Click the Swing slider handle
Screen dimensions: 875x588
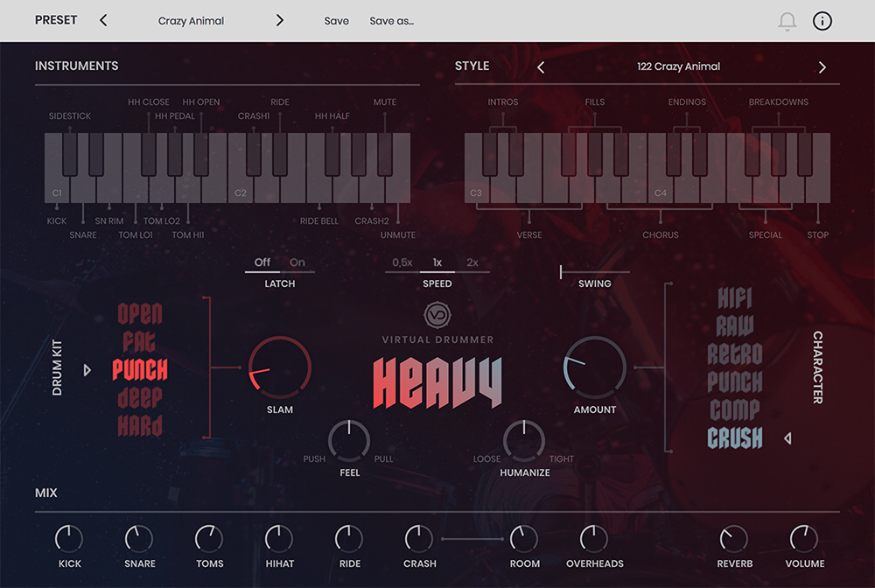coord(561,271)
